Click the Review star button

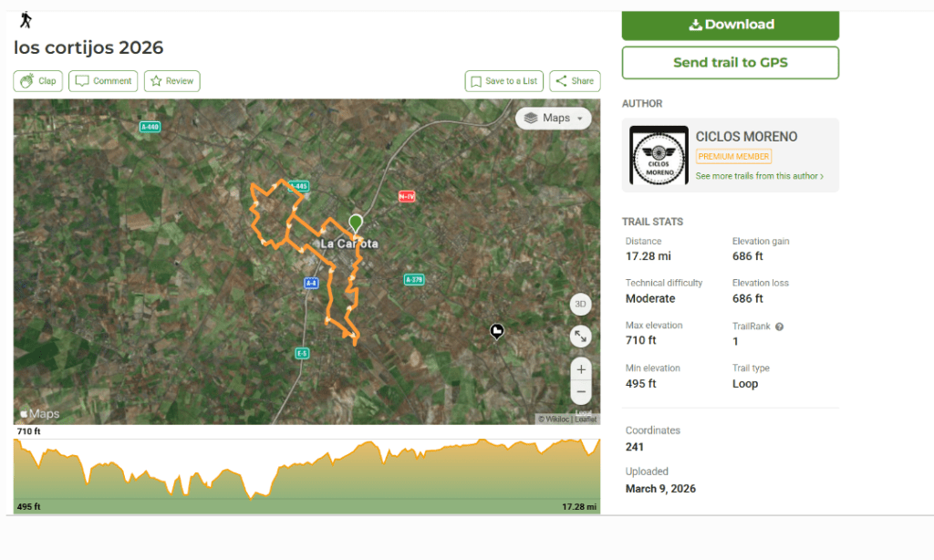point(171,81)
